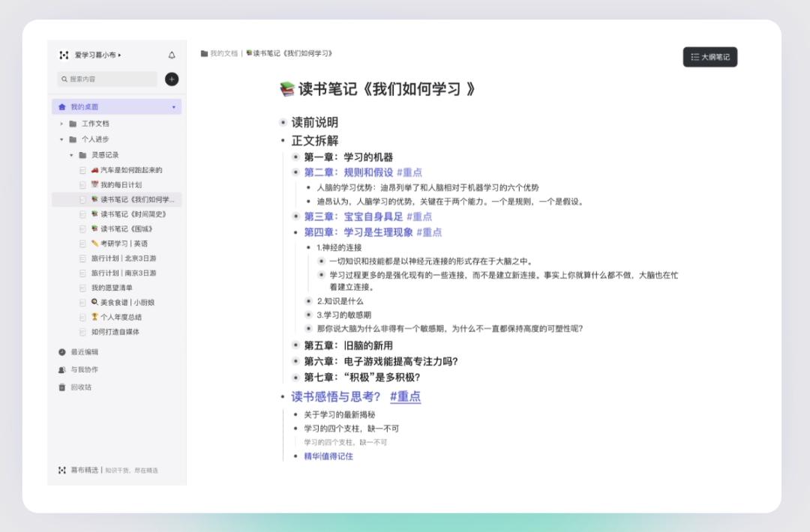The width and height of the screenshot is (810, 532).
Task: Click the 幕布精选 logo at sidebar bottom
Action: pos(62,471)
